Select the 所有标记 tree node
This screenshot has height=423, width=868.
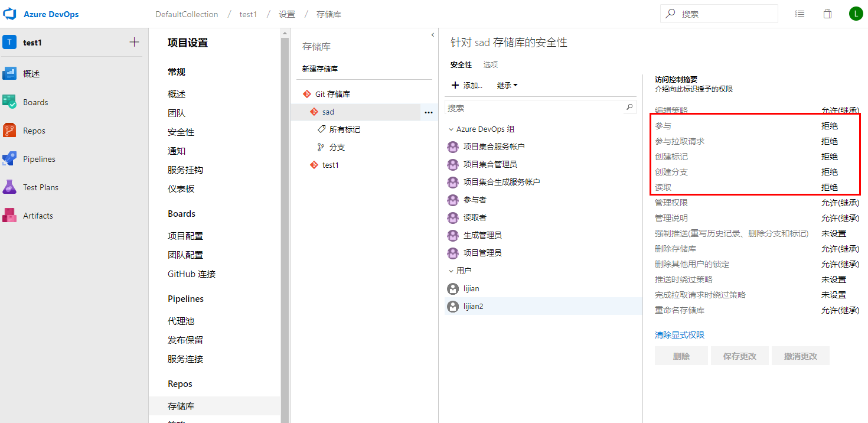click(345, 129)
